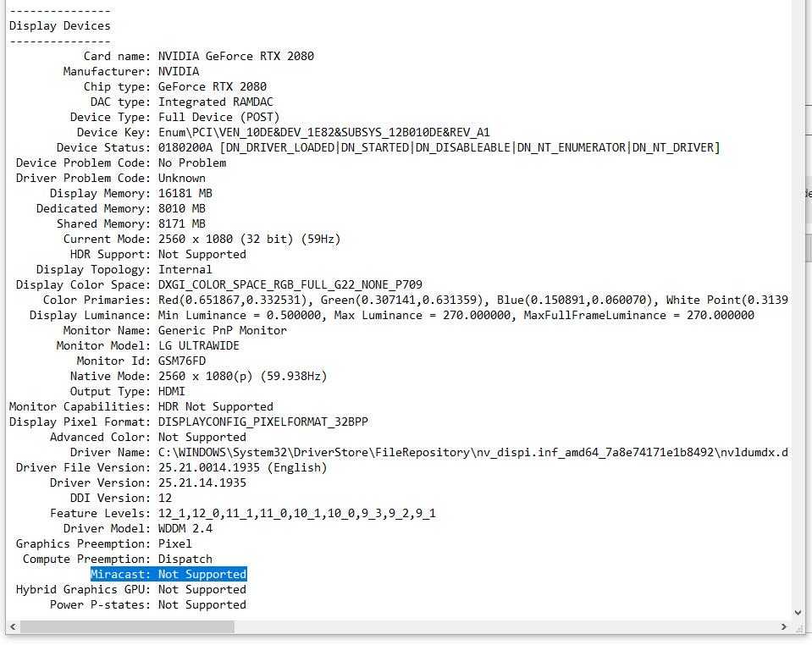The height and width of the screenshot is (645, 812).
Task: Click Graphics Preemption value Pixel
Action: pos(175,543)
